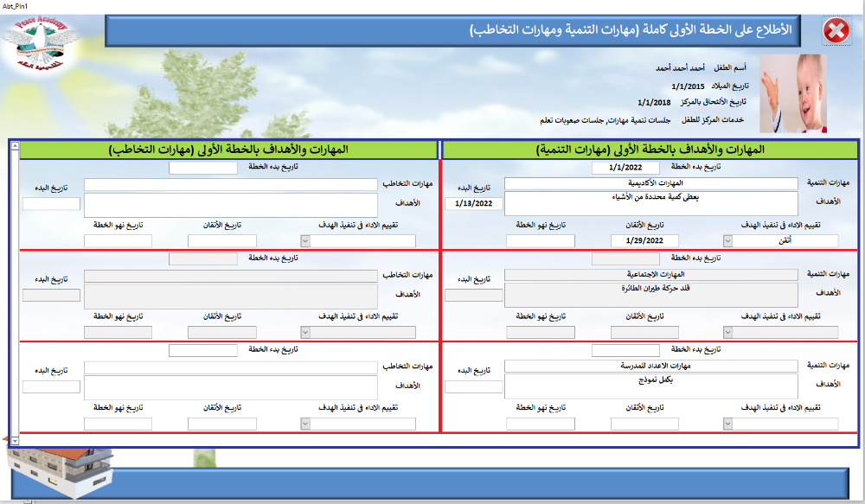The height and width of the screenshot is (504, 865).
Task: Click mastery date field in مهارات الاعداد للمدرسة row
Action: (x=644, y=424)
